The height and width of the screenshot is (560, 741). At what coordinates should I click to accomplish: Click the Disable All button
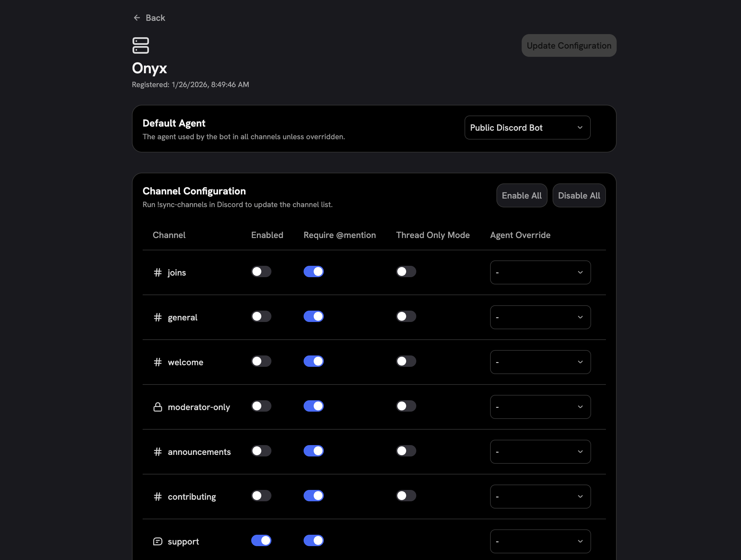point(579,195)
